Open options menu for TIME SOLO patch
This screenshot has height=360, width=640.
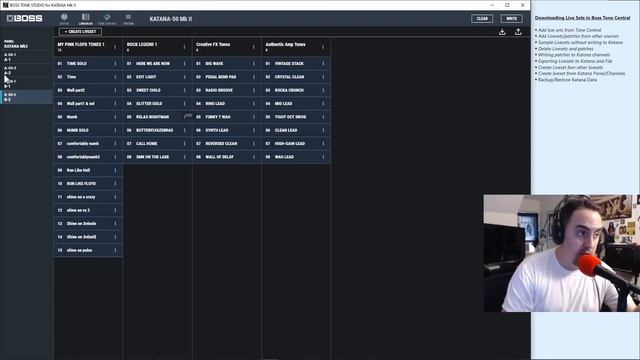[115, 64]
